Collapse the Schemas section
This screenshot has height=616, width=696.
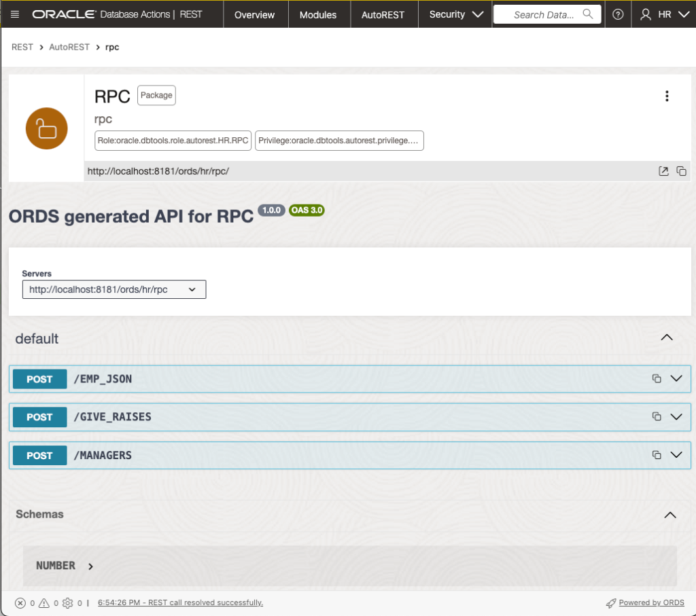click(x=669, y=515)
